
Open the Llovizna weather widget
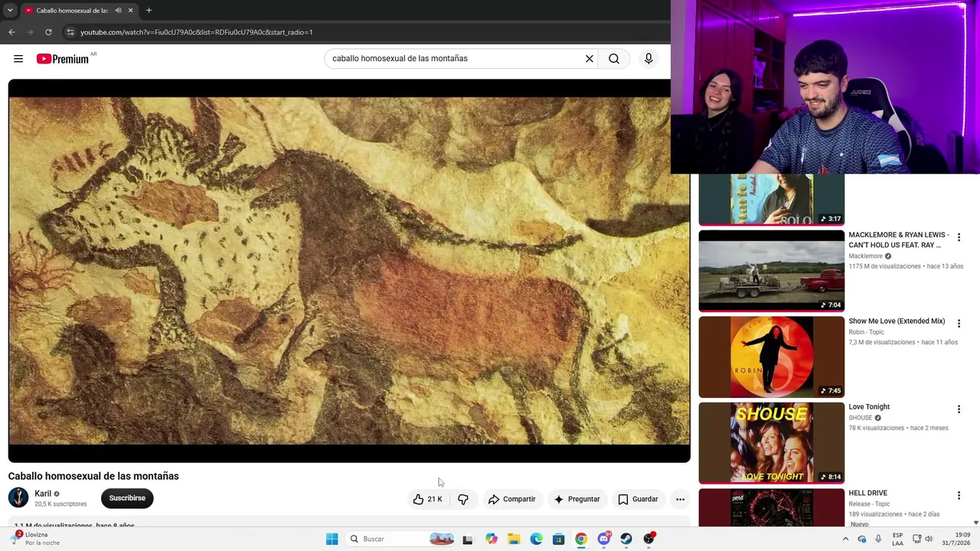(x=36, y=539)
